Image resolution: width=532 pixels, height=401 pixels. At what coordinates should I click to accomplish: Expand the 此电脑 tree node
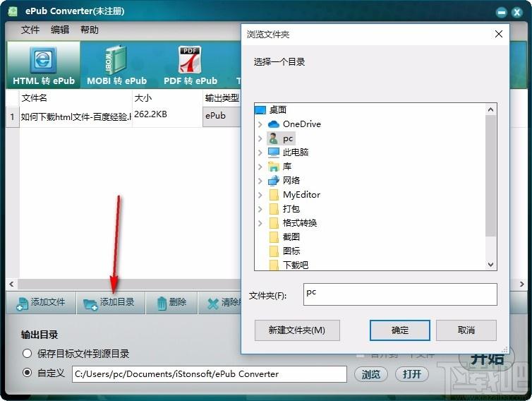(x=260, y=152)
